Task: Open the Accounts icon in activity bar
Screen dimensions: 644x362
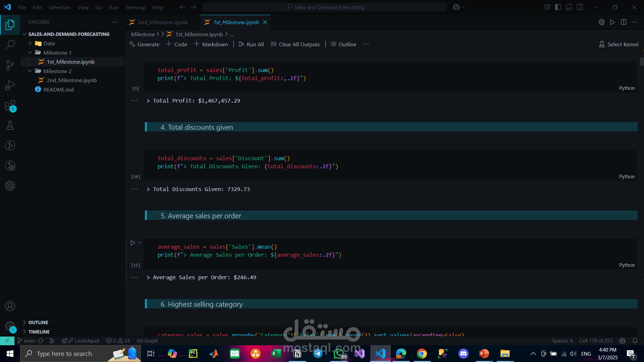Action: click(x=10, y=306)
